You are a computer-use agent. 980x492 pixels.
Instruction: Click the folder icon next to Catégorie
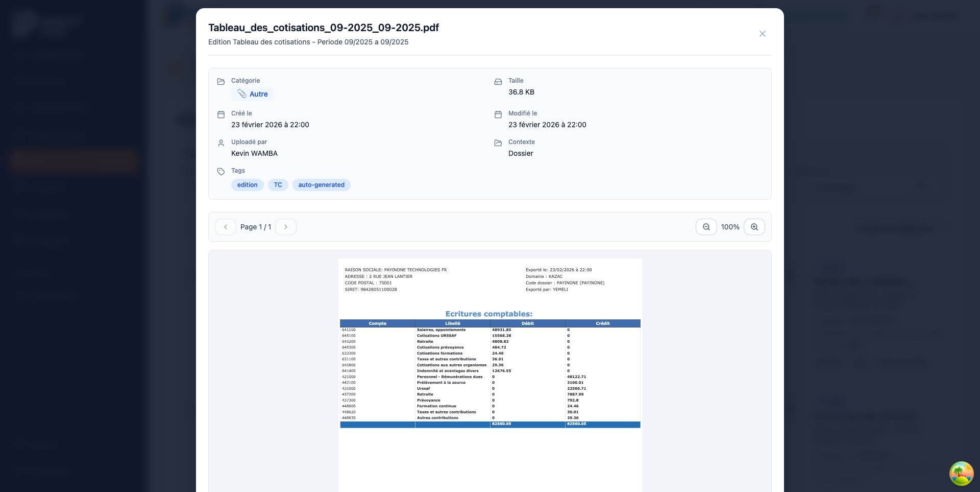[220, 81]
